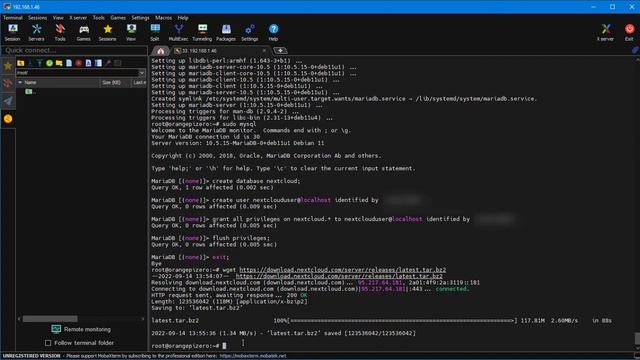Image resolution: width=640 pixels, height=360 pixels.
Task: Open the View menu
Action: 58,18
